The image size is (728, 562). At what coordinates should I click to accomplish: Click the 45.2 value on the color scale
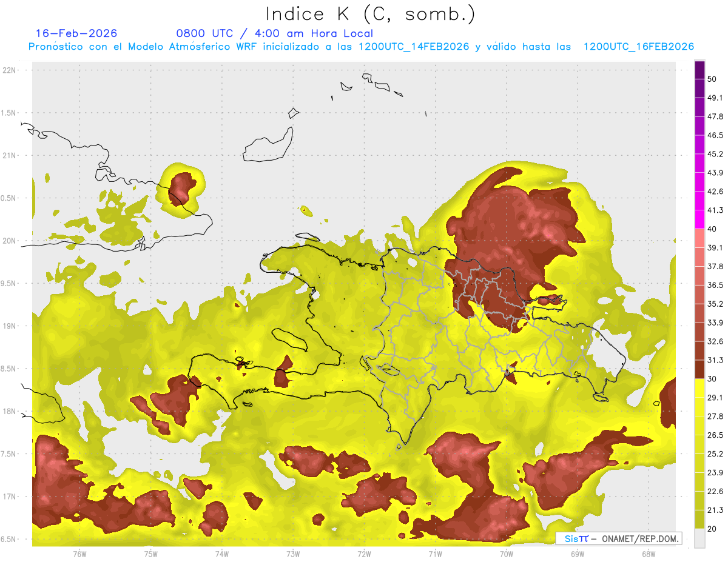pos(715,154)
